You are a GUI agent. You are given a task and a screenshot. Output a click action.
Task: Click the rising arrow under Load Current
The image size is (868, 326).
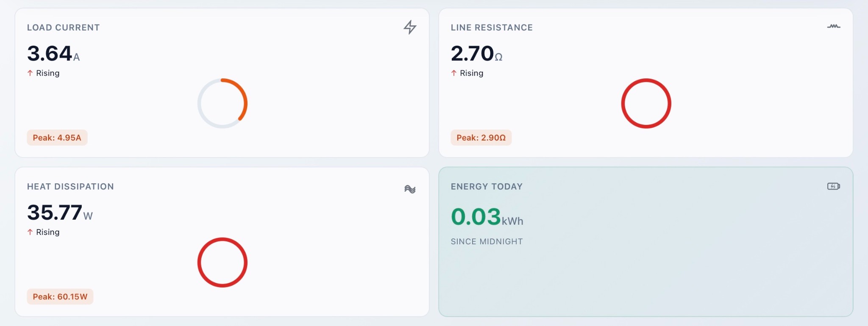(x=30, y=73)
